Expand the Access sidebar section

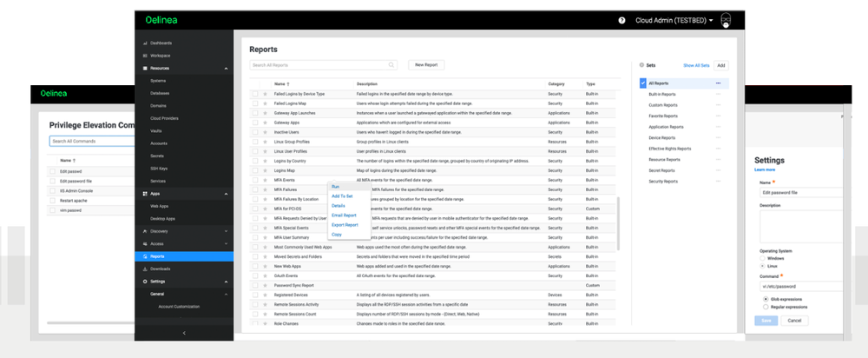226,244
